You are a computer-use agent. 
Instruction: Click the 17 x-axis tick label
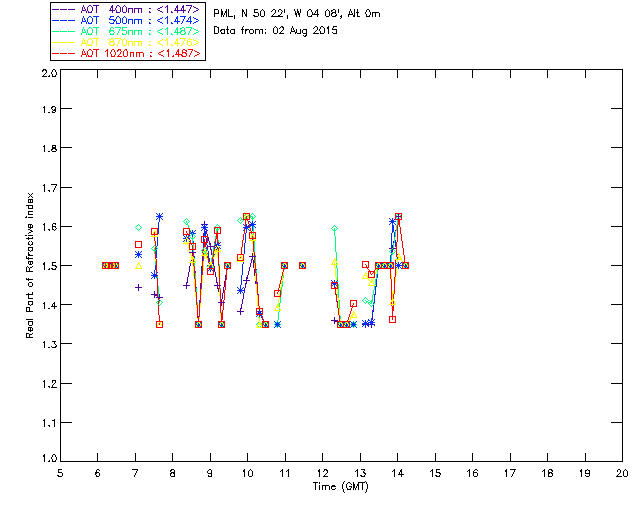pos(510,473)
